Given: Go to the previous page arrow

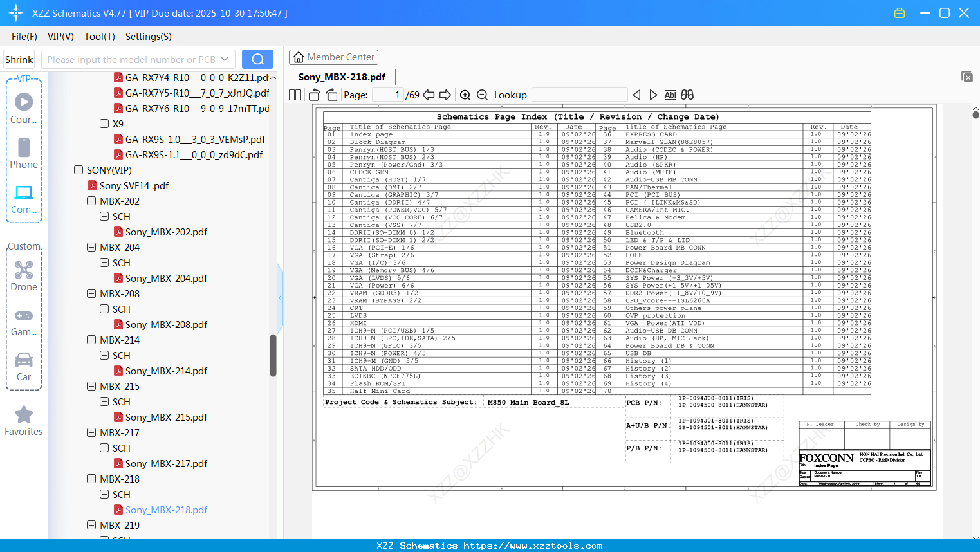Looking at the screenshot, I should 429,95.
